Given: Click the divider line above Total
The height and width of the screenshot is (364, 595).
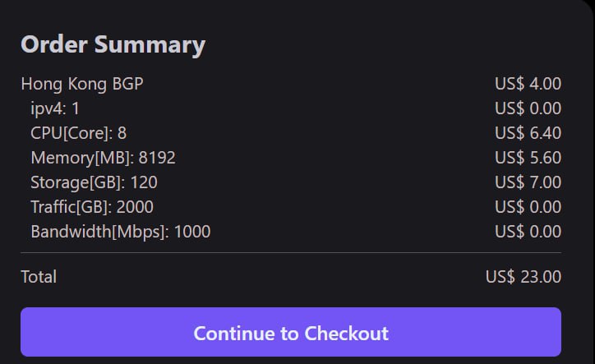Looking at the screenshot, I should 291,253.
